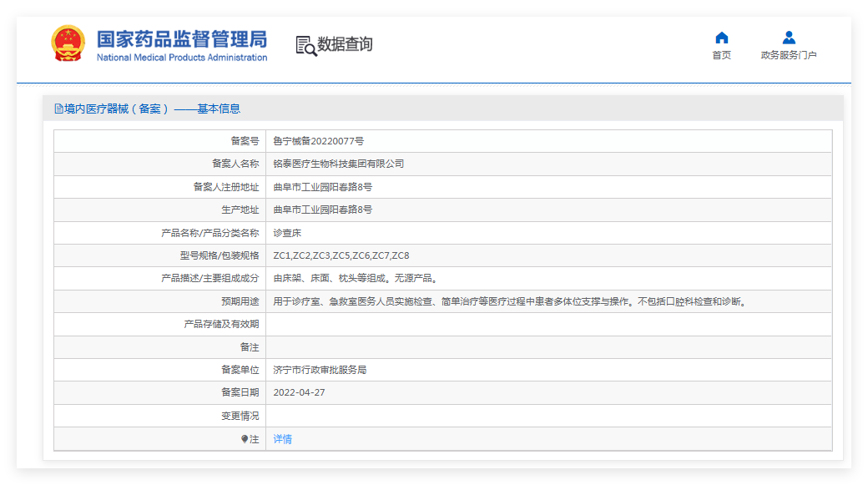Image resolution: width=868 pixels, height=485 pixels.
Task: Go to 首页 label
Action: pos(721,55)
